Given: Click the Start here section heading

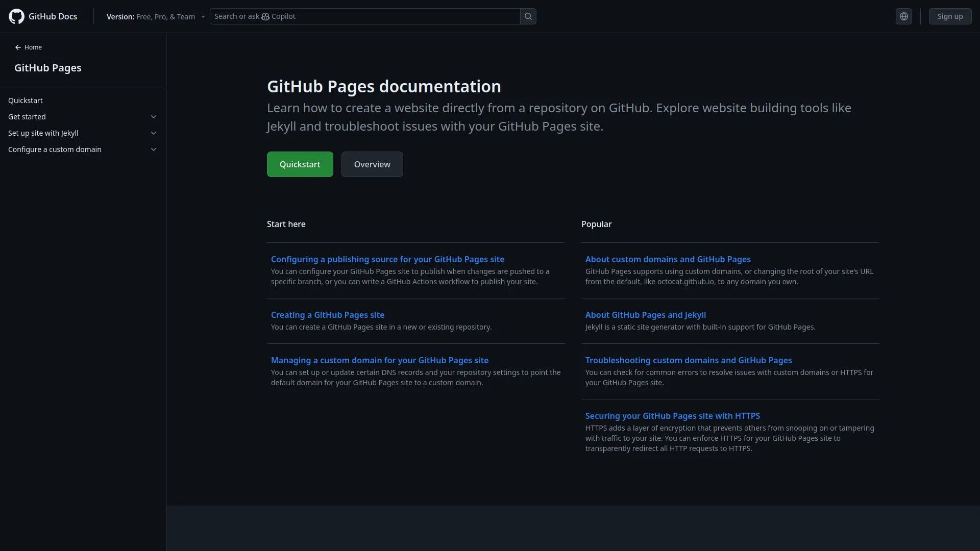Looking at the screenshot, I should pos(286,224).
